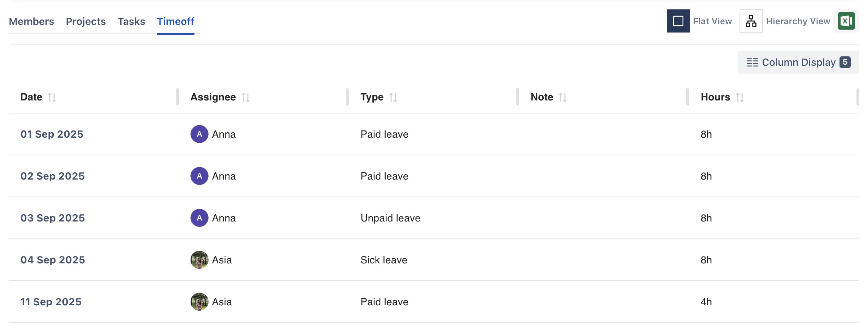Select the Flat View square icon
The image size is (868, 323).
(x=678, y=21)
